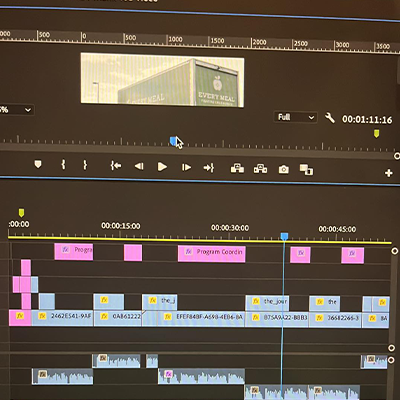
Task: Click the Go to Out point icon
Action: 209,168
